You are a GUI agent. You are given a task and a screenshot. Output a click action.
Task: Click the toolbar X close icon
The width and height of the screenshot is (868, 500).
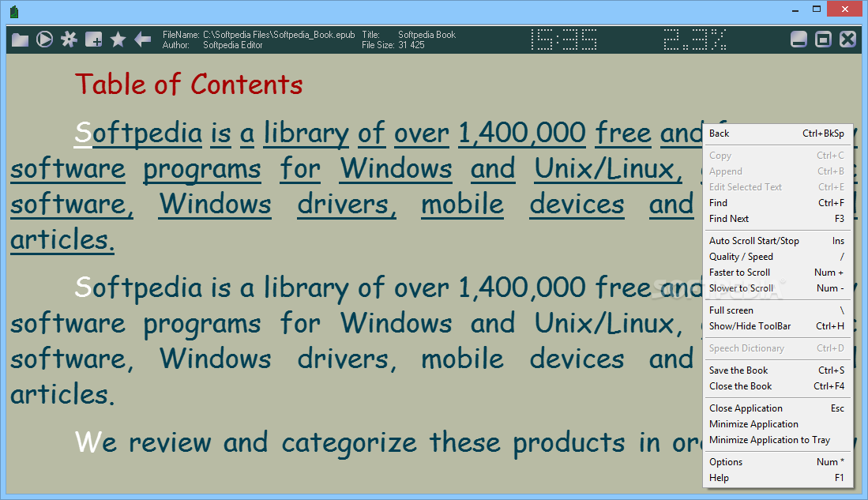pyautogui.click(x=847, y=39)
